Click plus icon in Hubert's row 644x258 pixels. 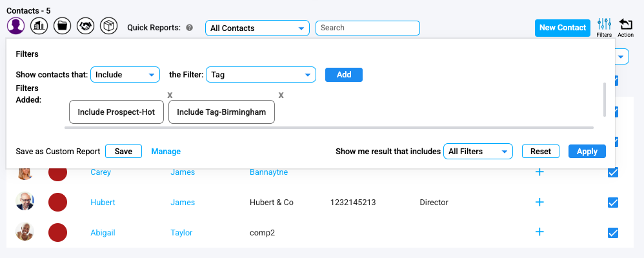tap(540, 203)
